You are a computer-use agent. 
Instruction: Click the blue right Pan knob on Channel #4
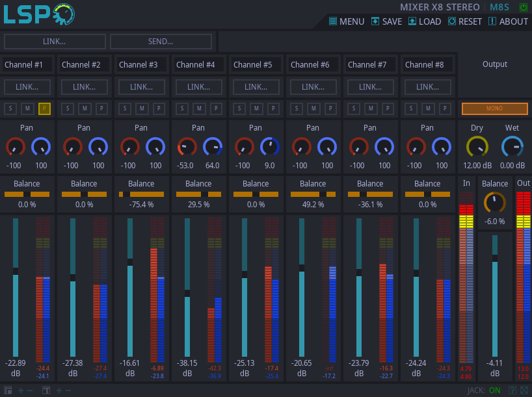tap(213, 147)
